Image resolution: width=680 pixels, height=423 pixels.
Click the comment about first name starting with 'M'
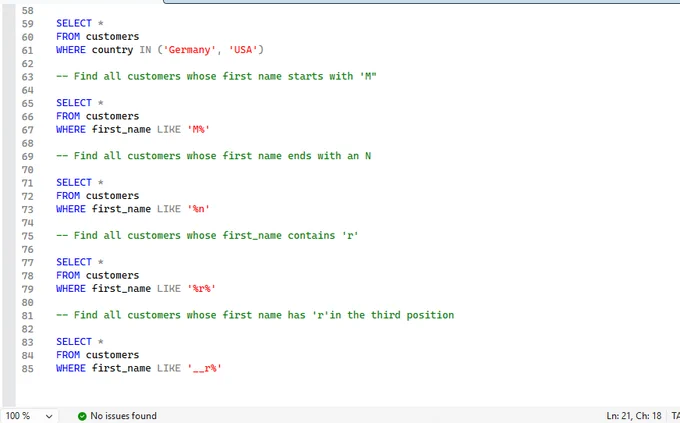pyautogui.click(x=216, y=76)
